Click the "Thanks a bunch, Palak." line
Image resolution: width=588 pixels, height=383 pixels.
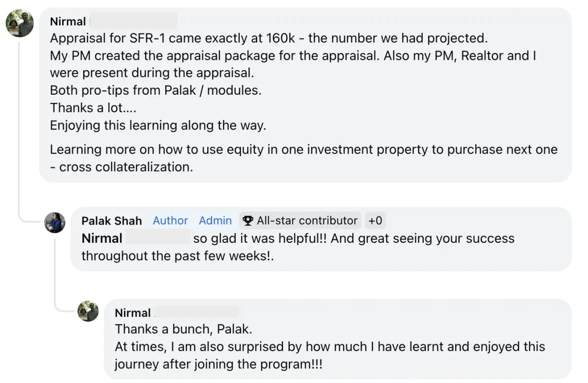[x=183, y=329]
